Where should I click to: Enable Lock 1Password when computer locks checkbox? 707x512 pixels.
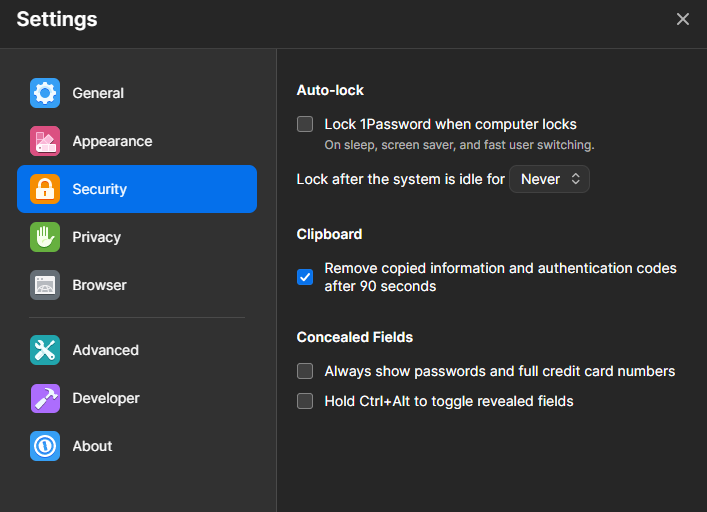coord(305,125)
